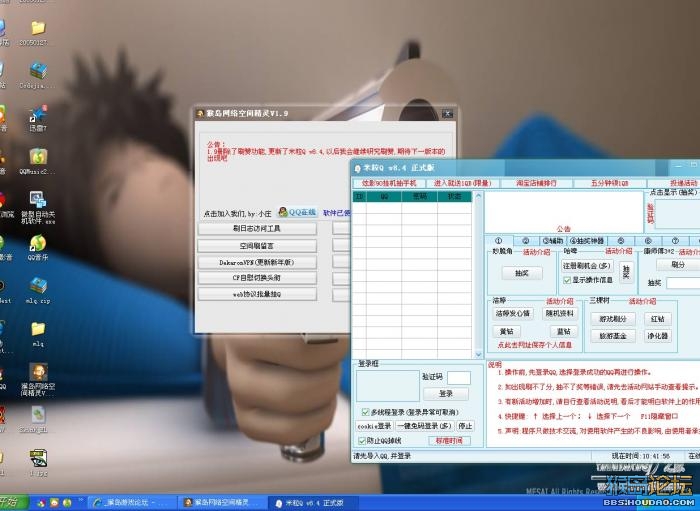Switch to 猴岛游戏论坛 browser taskbar item
The height and width of the screenshot is (511, 700).
[132, 503]
